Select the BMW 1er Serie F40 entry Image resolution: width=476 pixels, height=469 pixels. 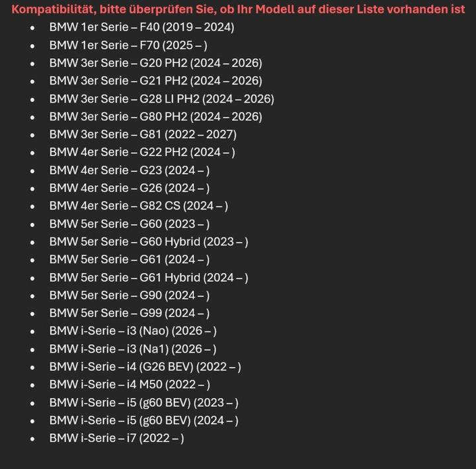click(x=141, y=27)
